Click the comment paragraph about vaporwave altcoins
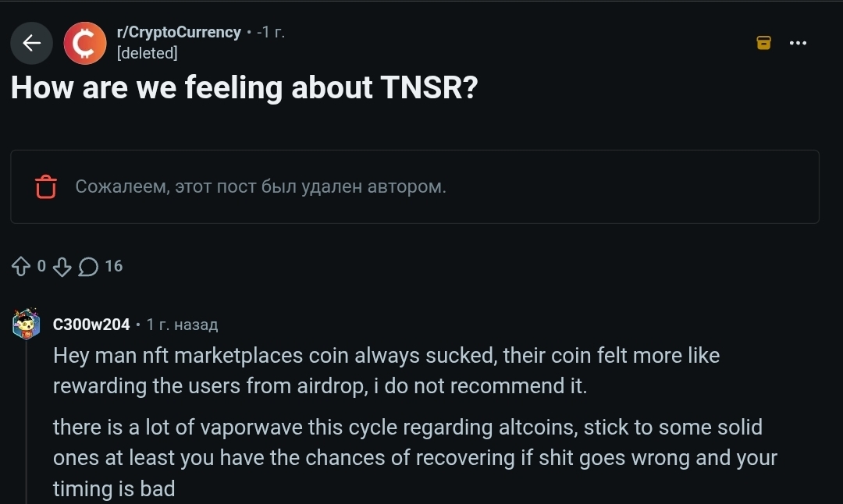This screenshot has width=843, height=504. pyautogui.click(x=414, y=457)
